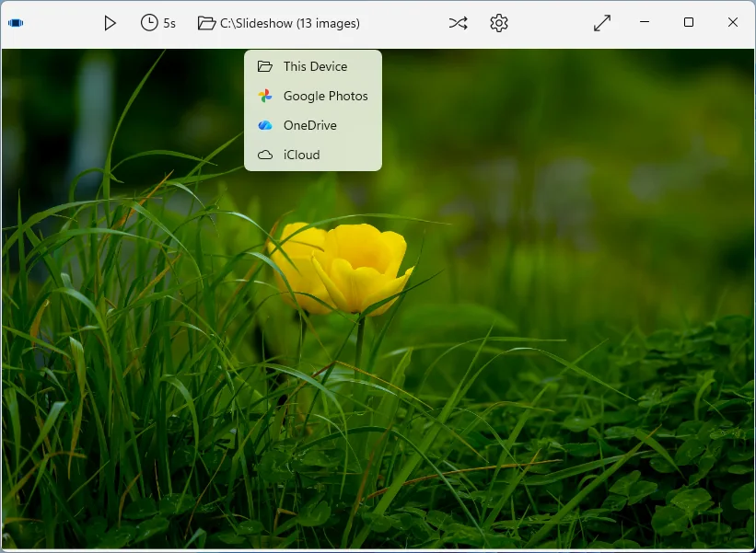Enter fullscreen with diagonal arrows icon
Image resolution: width=756 pixels, height=553 pixels.
tap(602, 23)
